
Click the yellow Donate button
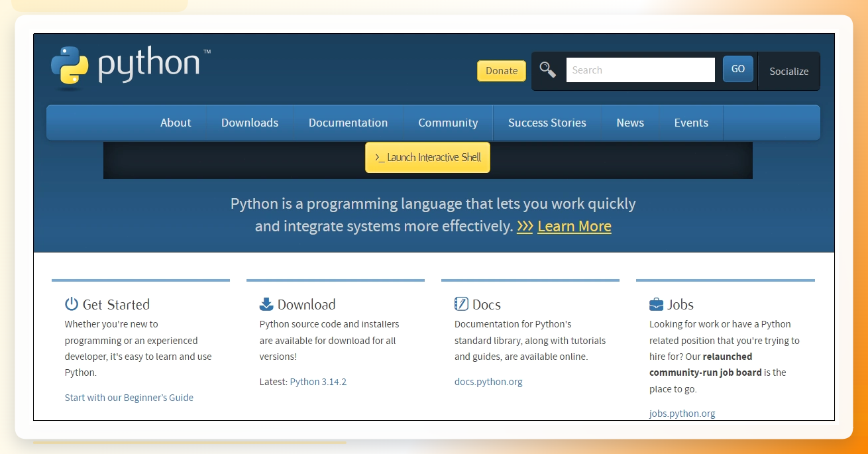point(502,71)
